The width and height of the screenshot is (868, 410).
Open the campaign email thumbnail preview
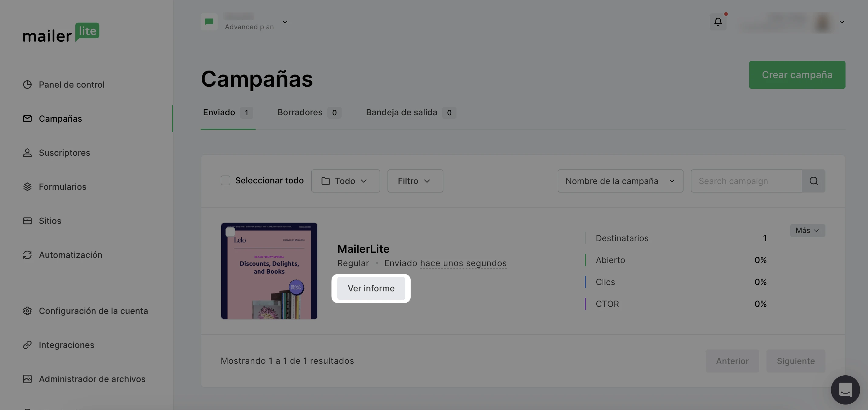pos(269,271)
